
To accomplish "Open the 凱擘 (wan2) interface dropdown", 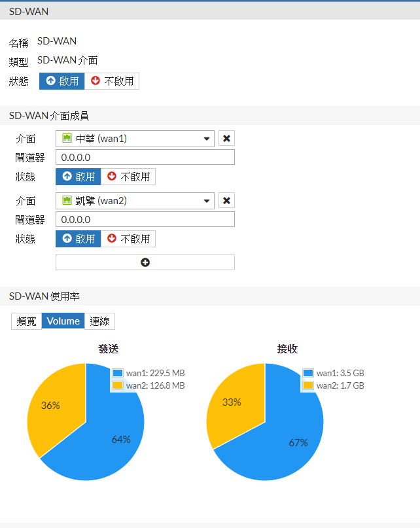I will [135, 201].
